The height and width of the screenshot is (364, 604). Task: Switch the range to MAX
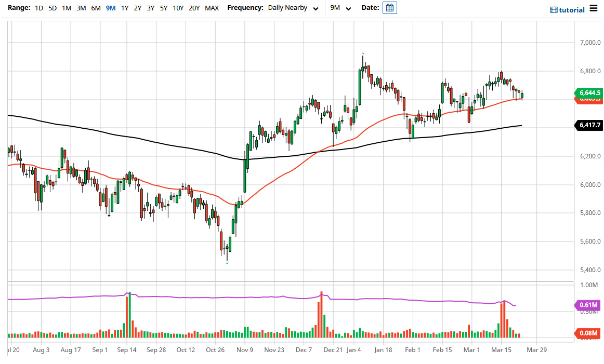212,8
